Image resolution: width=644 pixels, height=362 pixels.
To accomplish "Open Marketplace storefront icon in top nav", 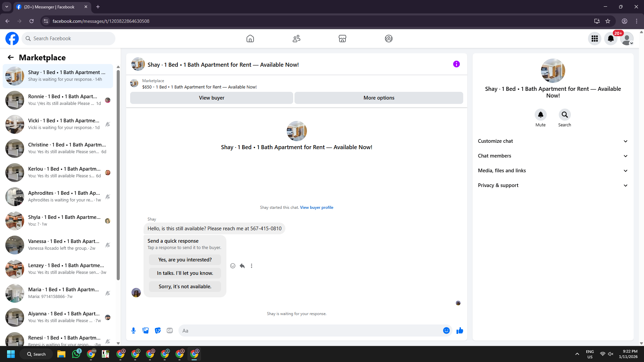I will click(x=342, y=39).
